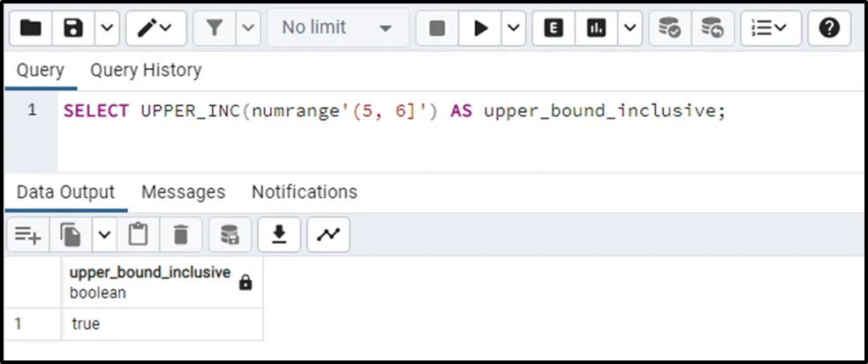This screenshot has height=364, width=868.
Task: Open the Notifications tab
Action: click(x=304, y=192)
